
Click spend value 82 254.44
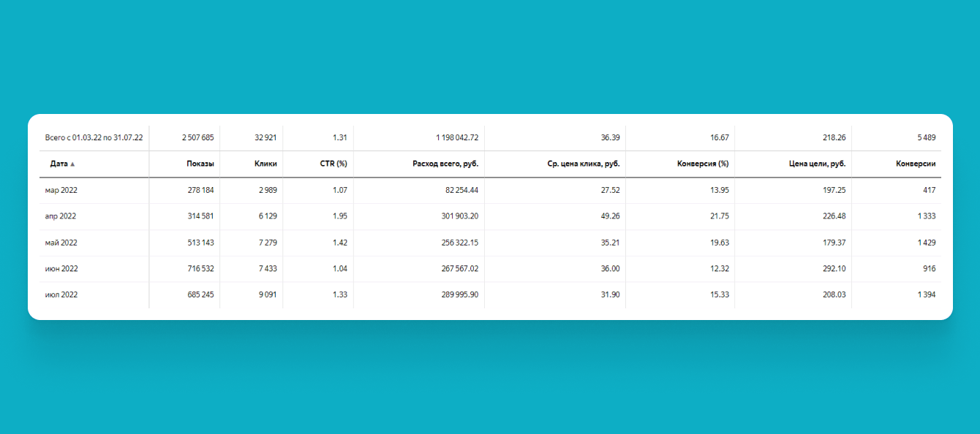(x=461, y=190)
